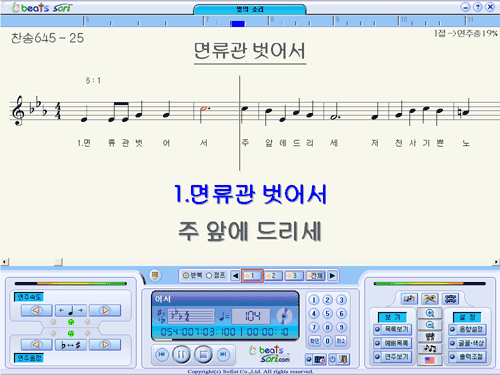Click keypad number 3
Image resolution: width=500 pixels, height=375 pixels.
(x=341, y=300)
